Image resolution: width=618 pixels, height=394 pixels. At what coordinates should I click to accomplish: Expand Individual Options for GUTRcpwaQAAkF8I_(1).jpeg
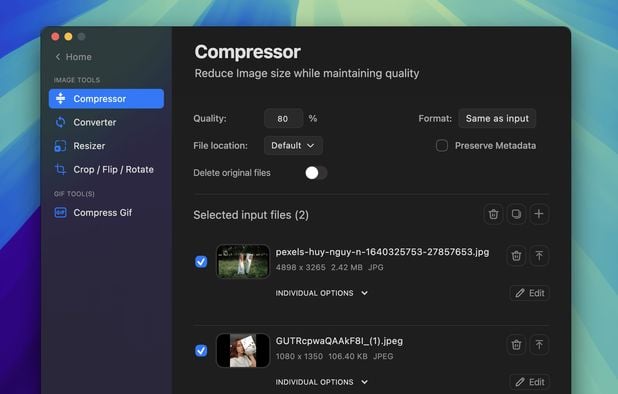click(x=321, y=382)
